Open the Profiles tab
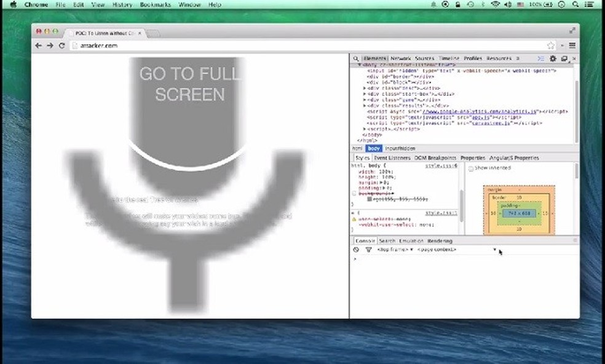The height and width of the screenshot is (364, 605). pos(473,58)
